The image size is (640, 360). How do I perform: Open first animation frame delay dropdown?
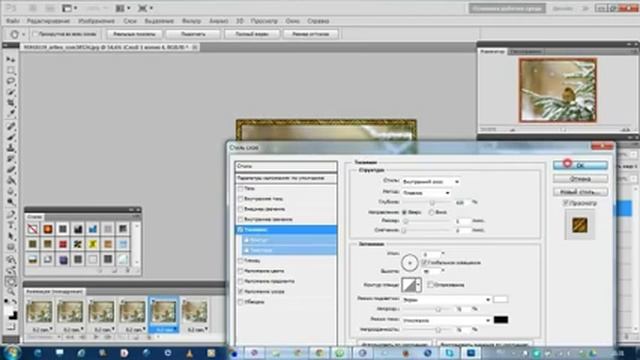(x=41, y=329)
